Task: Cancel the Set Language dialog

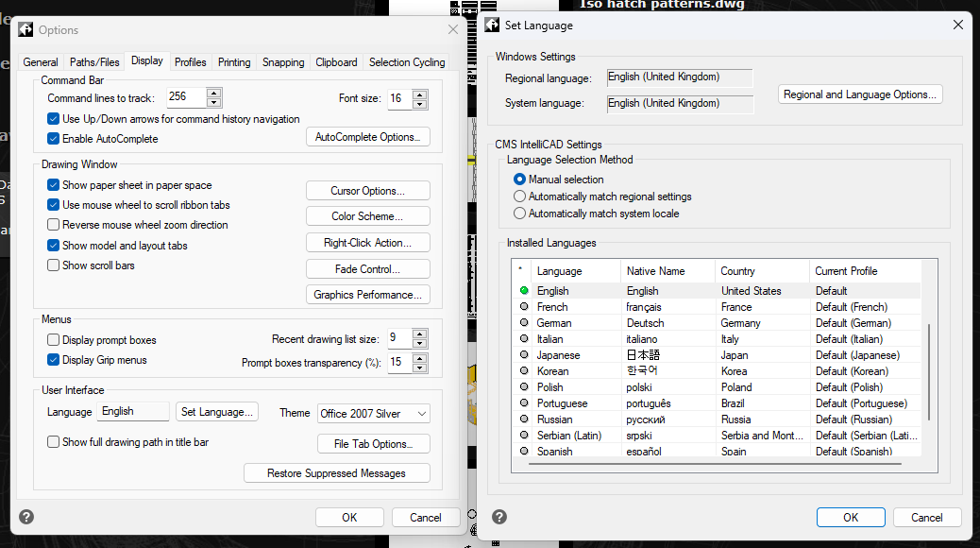Action: 927,518
